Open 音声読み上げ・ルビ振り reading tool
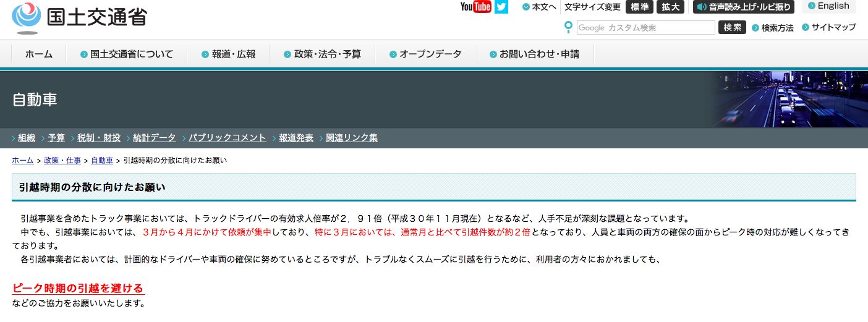 [x=744, y=7]
